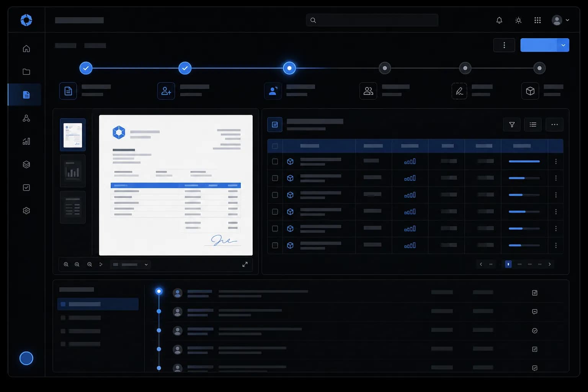The height and width of the screenshot is (392, 588).
Task: Click the signature pen step icon
Action: [459, 91]
